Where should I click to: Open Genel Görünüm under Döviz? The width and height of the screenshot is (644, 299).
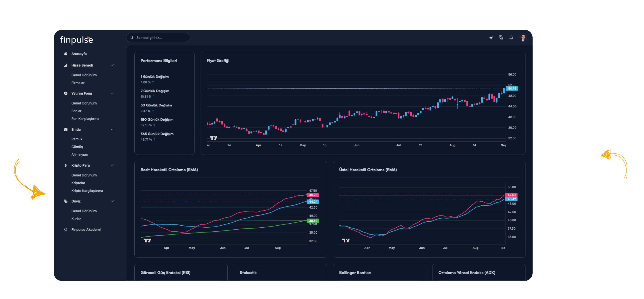point(84,211)
